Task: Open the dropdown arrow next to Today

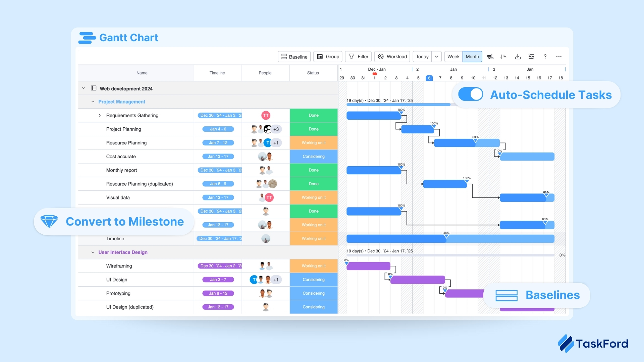Action: tap(436, 57)
